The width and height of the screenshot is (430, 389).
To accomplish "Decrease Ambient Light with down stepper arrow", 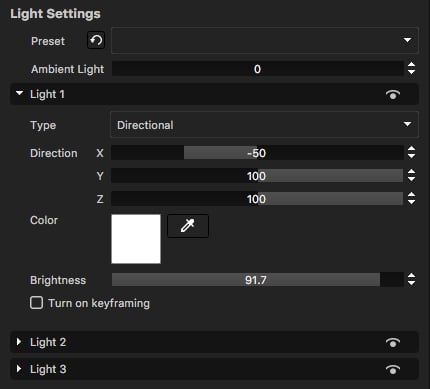I will click(x=411, y=72).
